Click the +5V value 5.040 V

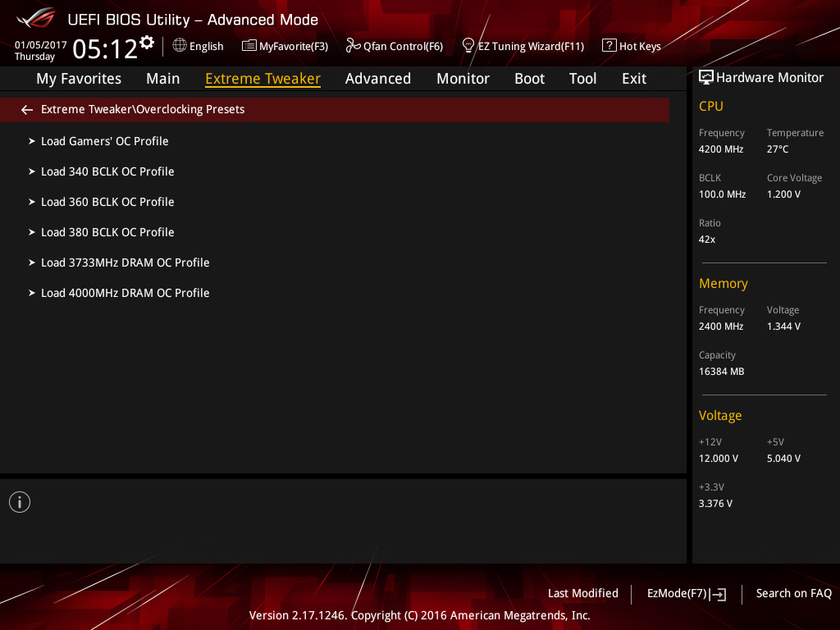click(783, 459)
